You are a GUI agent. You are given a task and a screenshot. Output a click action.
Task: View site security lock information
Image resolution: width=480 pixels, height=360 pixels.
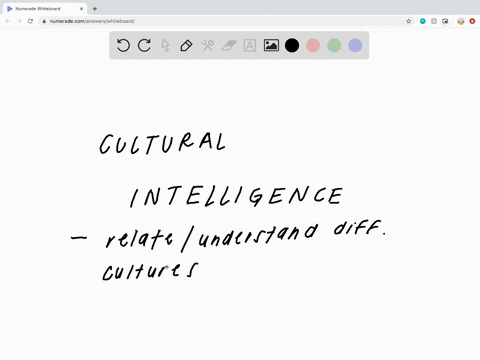pos(44,21)
